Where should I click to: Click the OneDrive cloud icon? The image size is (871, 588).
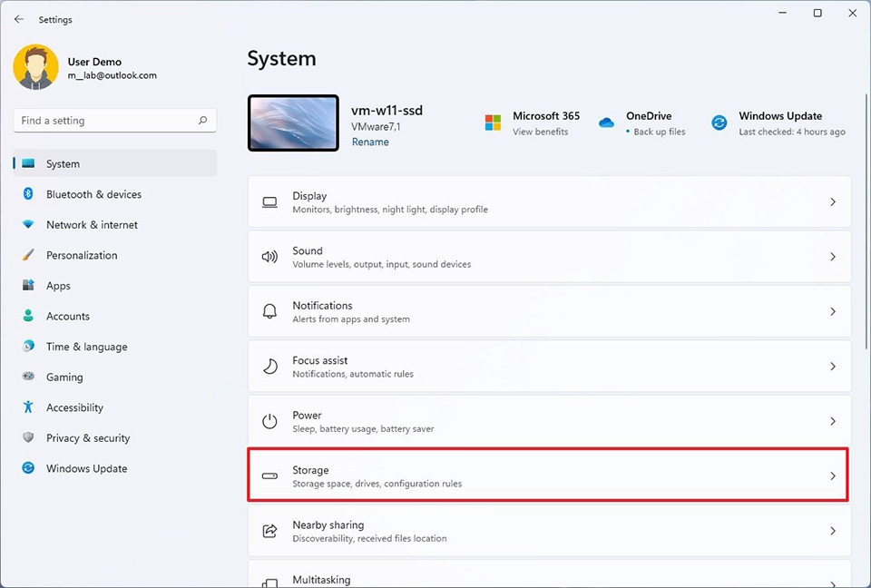click(x=606, y=122)
